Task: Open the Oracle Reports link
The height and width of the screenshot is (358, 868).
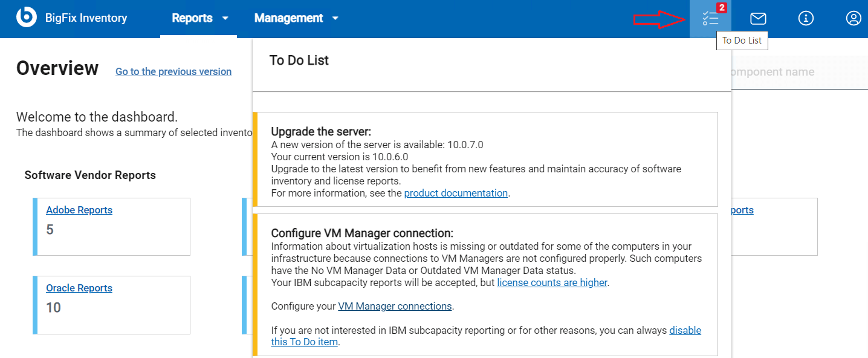Action: (79, 288)
